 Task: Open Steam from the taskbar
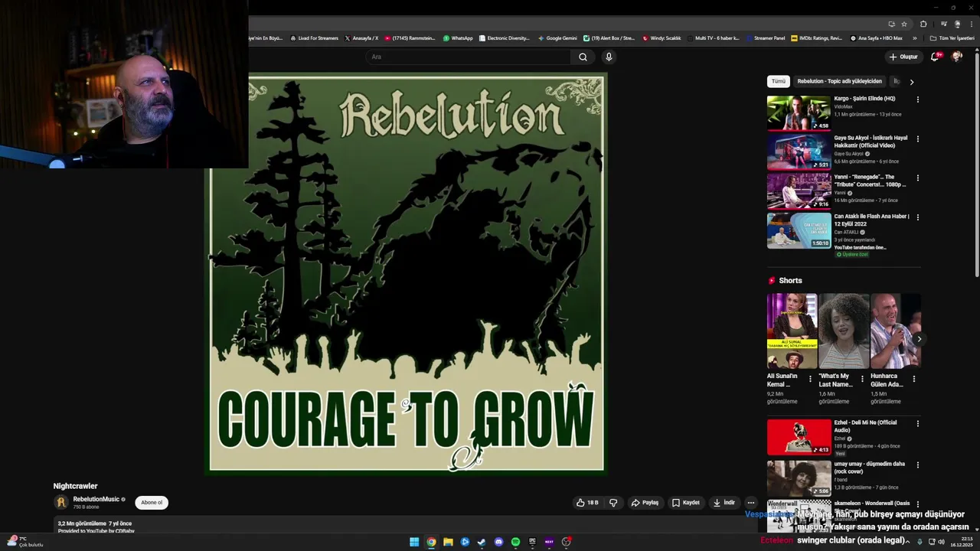click(x=482, y=542)
